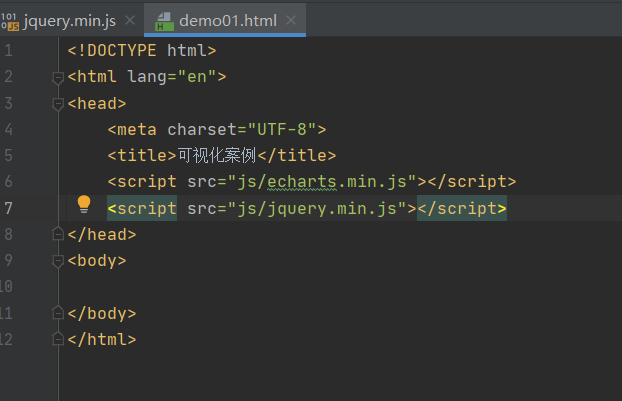This screenshot has height=401, width=622.
Task: Click the JS file icon on jquery.min.js tab
Action: pos(10,21)
